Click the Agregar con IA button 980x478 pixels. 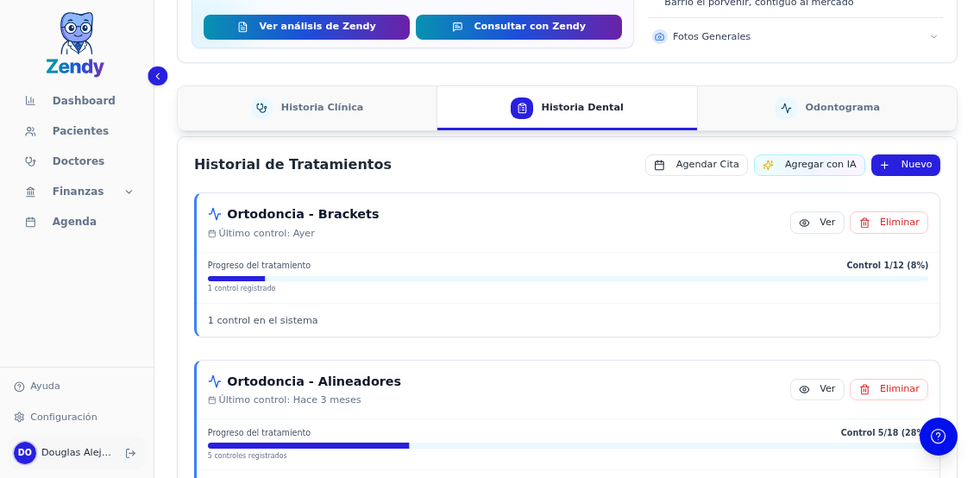point(809,165)
